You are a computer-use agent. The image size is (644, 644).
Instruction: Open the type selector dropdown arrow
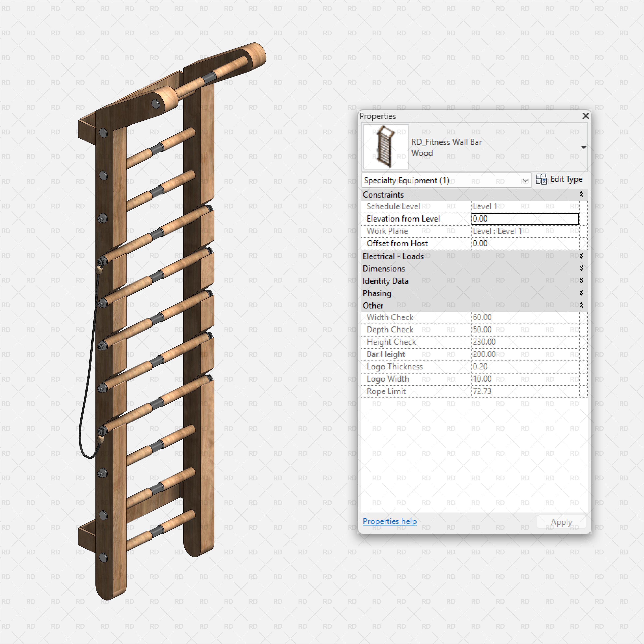584,147
